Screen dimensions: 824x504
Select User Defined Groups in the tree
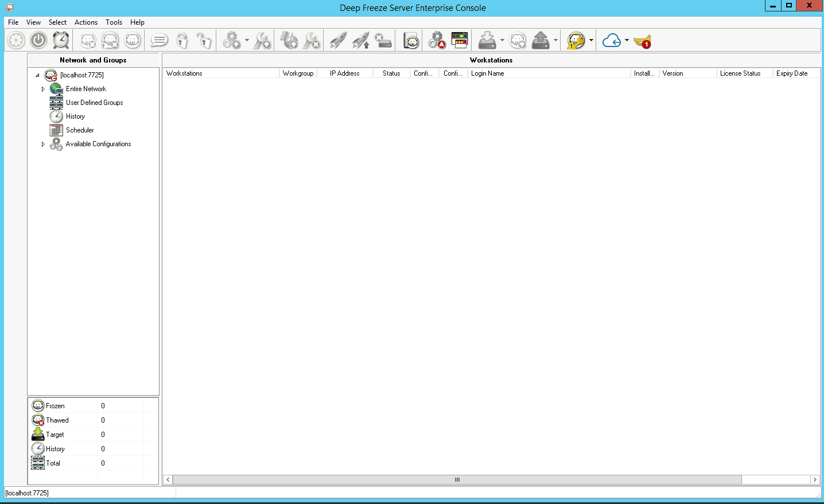(x=94, y=103)
